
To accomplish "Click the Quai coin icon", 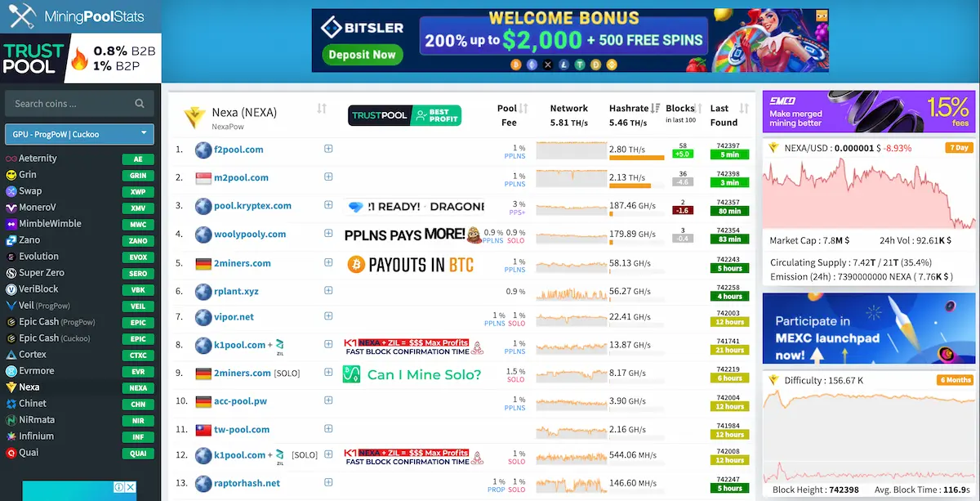I will (x=11, y=453).
